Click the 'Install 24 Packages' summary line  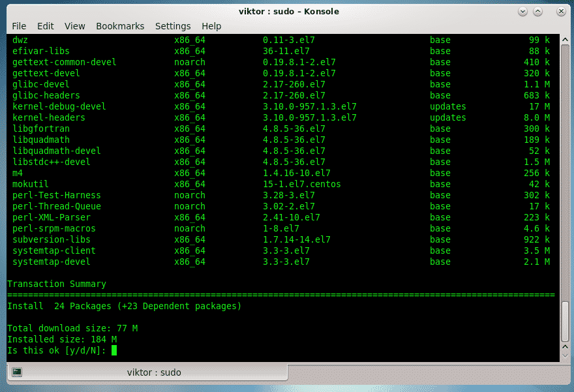click(124, 306)
